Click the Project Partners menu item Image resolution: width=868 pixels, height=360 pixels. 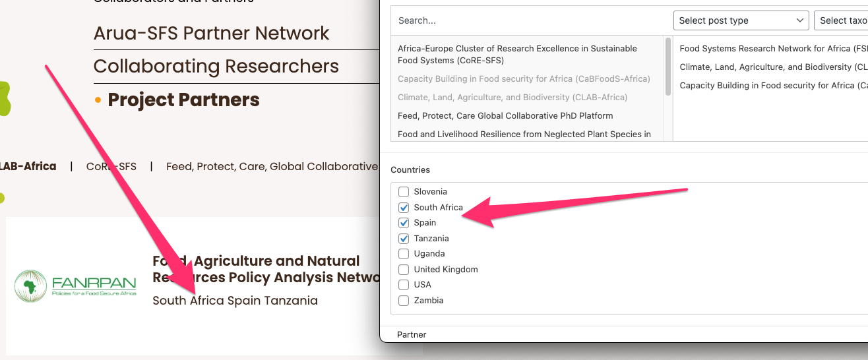click(183, 100)
